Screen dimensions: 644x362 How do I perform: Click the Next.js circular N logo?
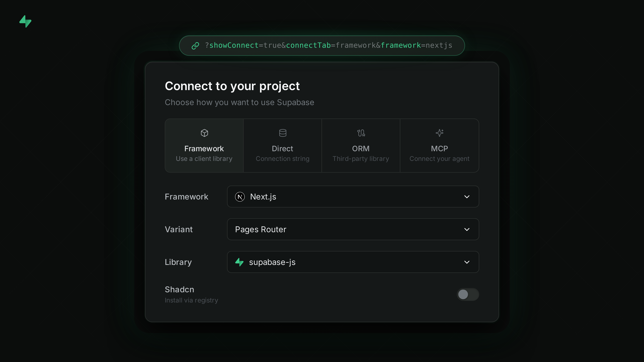point(240,197)
